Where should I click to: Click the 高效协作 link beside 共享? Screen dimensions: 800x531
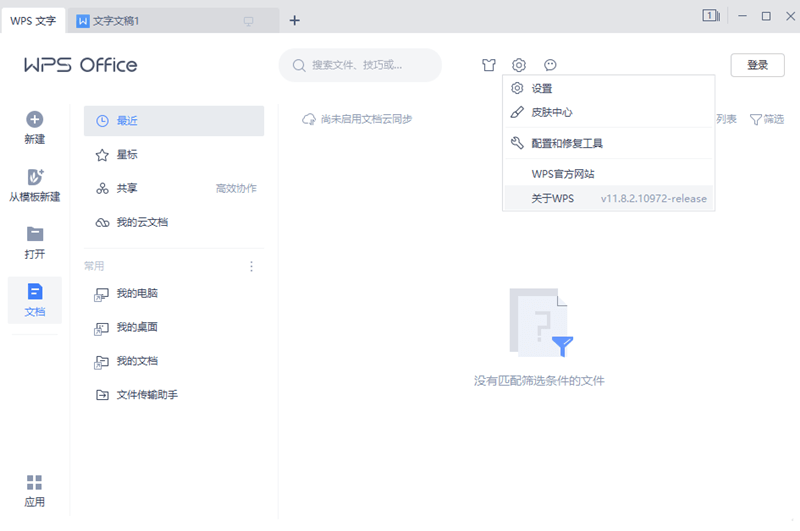coord(236,188)
